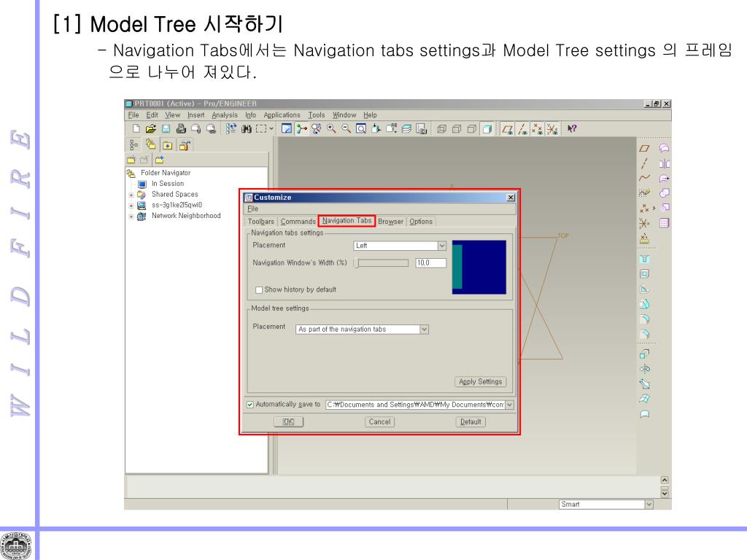The image size is (747, 560).
Task: Click the Navigation Window's Width slider
Action: tap(381, 262)
